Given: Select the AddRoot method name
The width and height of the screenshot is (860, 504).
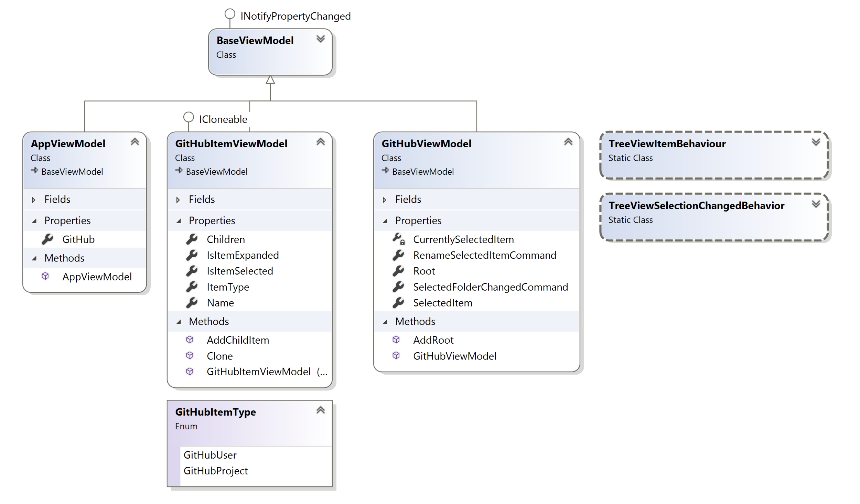Looking at the screenshot, I should [x=433, y=340].
